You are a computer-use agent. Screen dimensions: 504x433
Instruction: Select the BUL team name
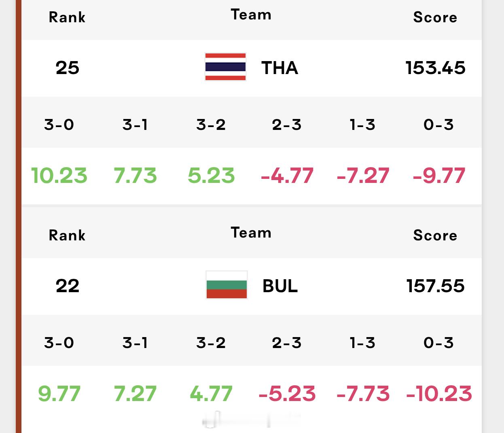tap(280, 286)
